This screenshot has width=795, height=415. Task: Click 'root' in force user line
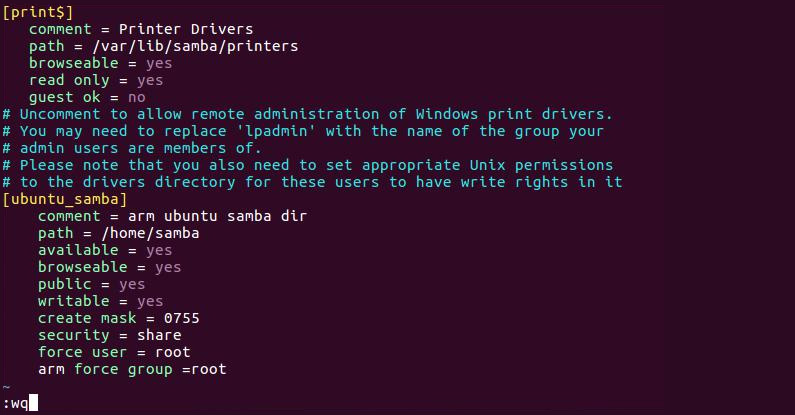(172, 352)
